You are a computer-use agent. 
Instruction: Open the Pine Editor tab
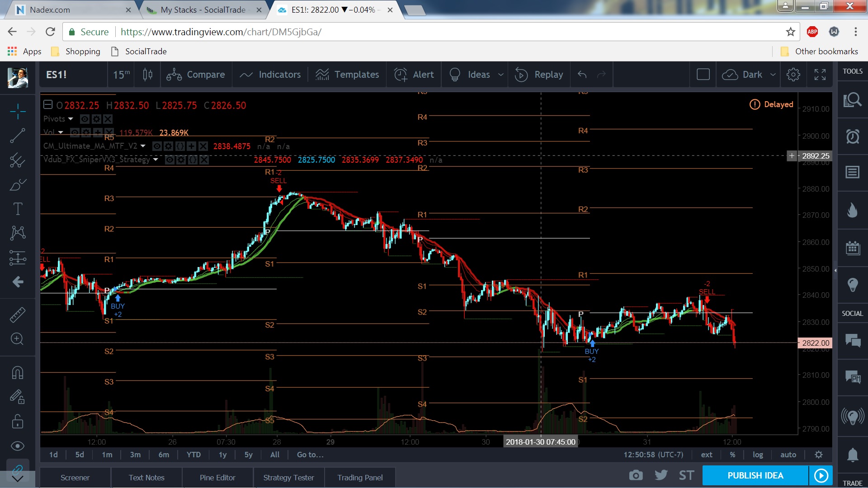217,478
